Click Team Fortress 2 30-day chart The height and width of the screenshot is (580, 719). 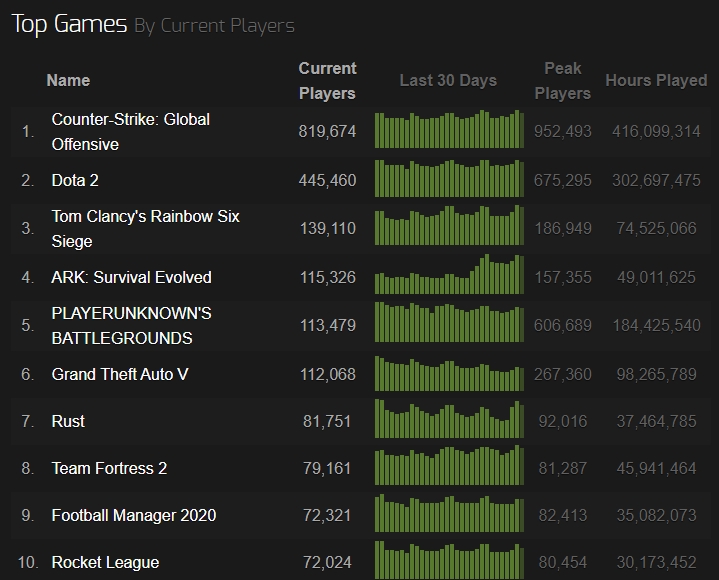(x=449, y=465)
